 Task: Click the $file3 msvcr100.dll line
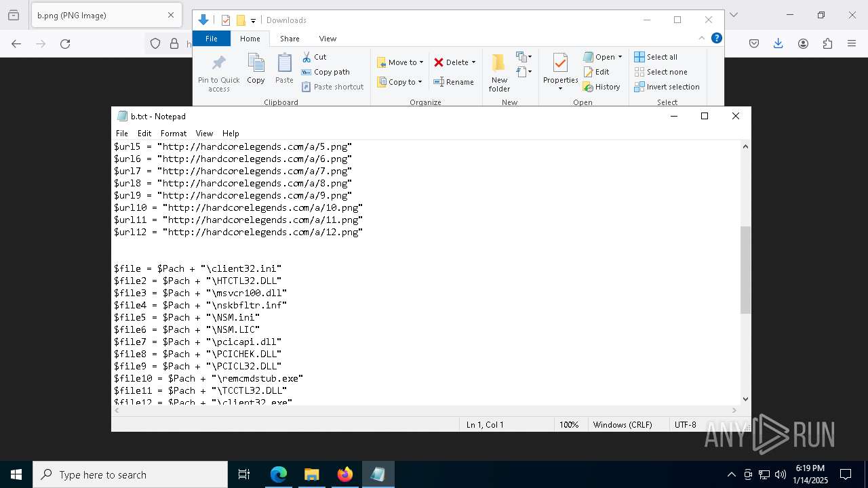[x=200, y=293]
